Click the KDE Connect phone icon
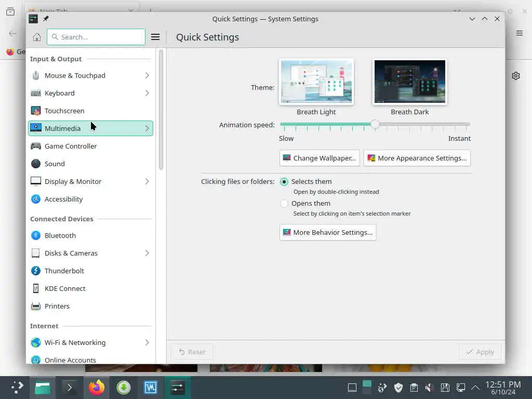The height and width of the screenshot is (399, 532). coord(36,288)
